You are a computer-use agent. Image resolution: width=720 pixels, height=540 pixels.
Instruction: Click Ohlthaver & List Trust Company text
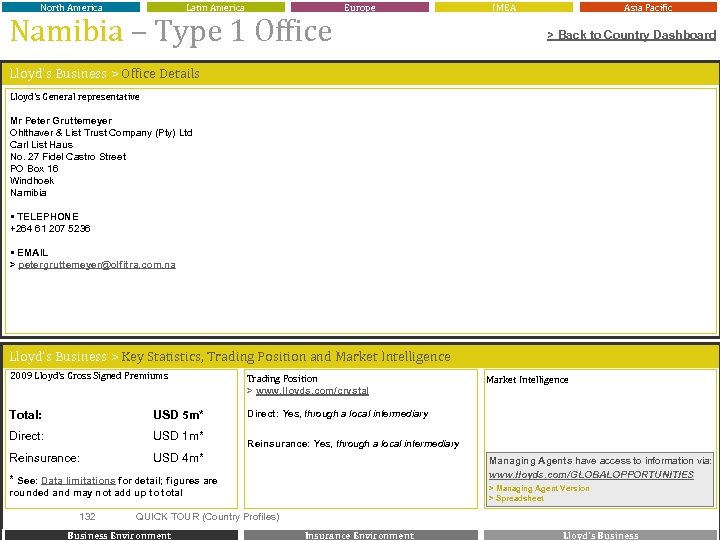point(101,133)
